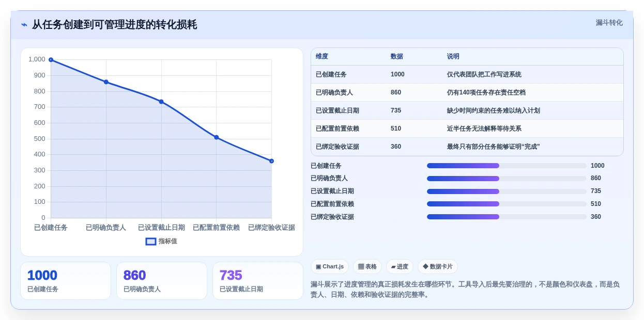
Task: Select the table cell 已明确负责人
Action: click(334, 92)
